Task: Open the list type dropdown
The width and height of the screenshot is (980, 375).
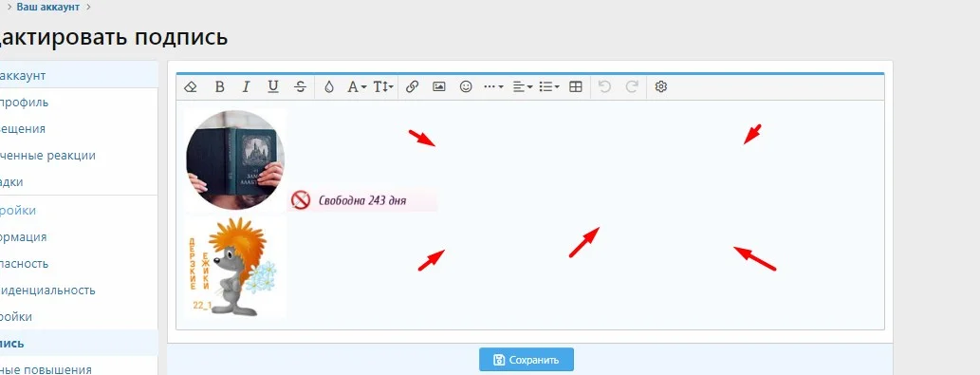Action: 548,87
